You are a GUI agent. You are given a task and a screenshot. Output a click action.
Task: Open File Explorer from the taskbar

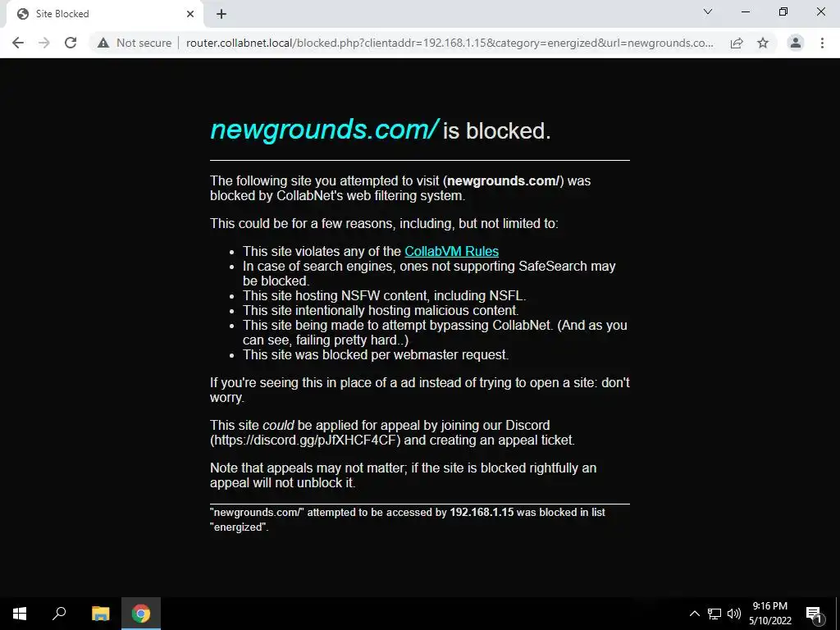point(100,614)
